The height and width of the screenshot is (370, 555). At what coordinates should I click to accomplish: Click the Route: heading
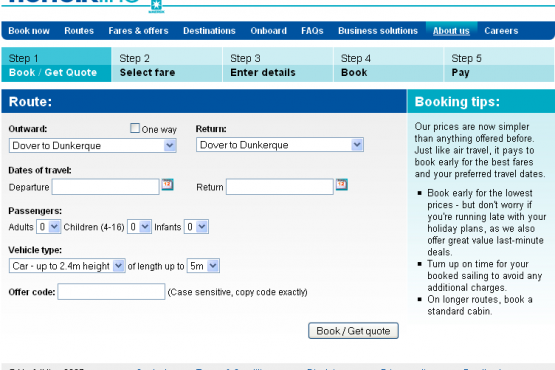[x=30, y=102]
